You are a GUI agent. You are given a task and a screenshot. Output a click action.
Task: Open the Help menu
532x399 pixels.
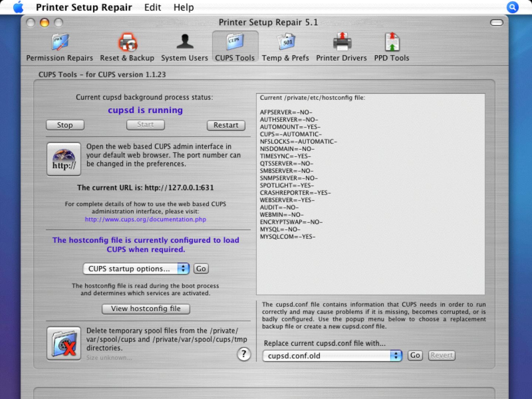coord(184,7)
